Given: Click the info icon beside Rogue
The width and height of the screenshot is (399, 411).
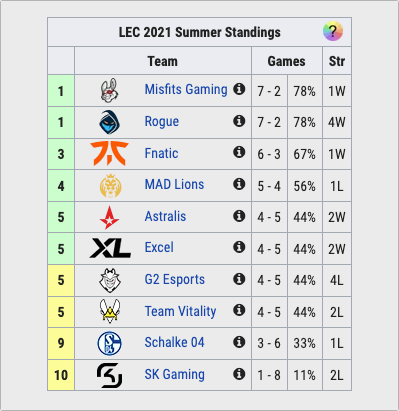Looking at the screenshot, I should point(239,121).
